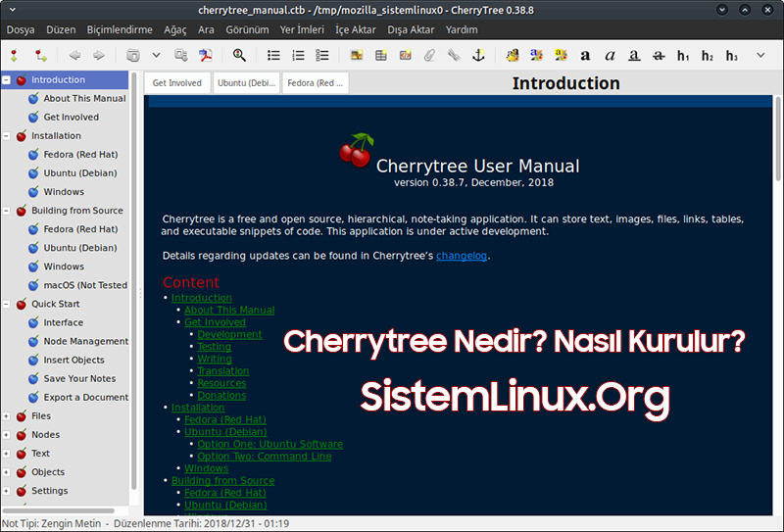
Task: Expand the Objects tree node
Action: click(7, 472)
